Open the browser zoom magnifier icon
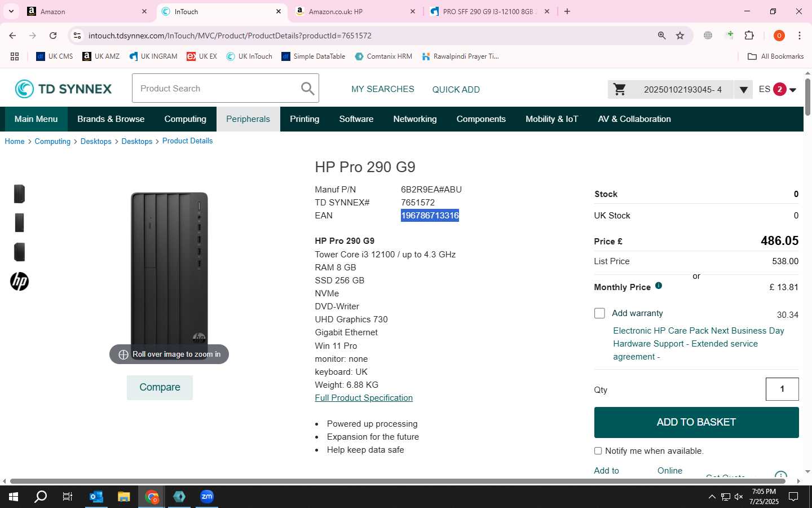812x508 pixels. [661, 36]
